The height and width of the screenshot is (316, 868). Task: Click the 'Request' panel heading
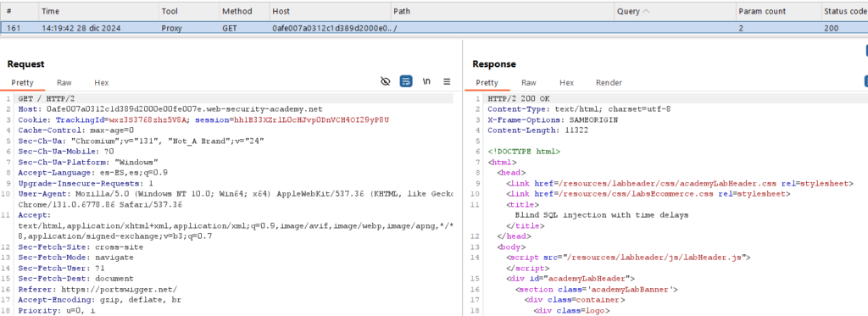25,64
